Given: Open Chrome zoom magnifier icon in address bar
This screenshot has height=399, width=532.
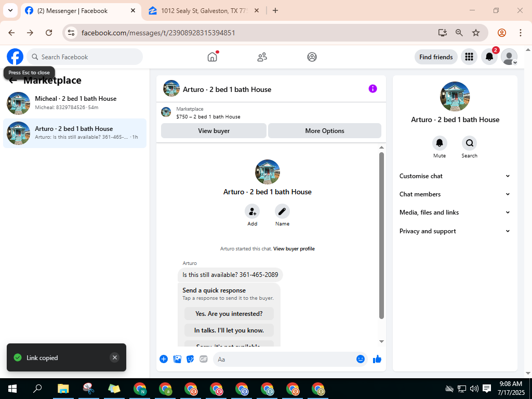Looking at the screenshot, I should [x=459, y=33].
